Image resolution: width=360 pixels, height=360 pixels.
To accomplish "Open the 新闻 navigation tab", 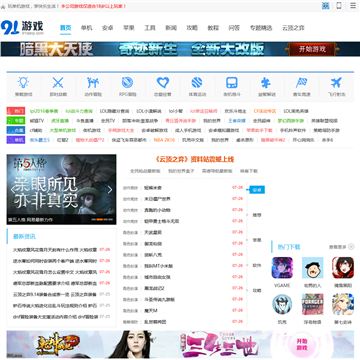I will [x=171, y=28].
